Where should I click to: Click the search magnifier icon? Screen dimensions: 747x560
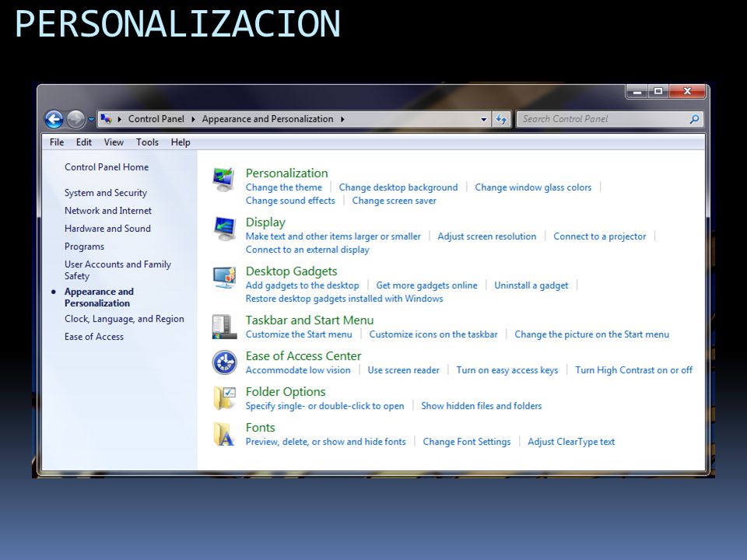pos(694,119)
